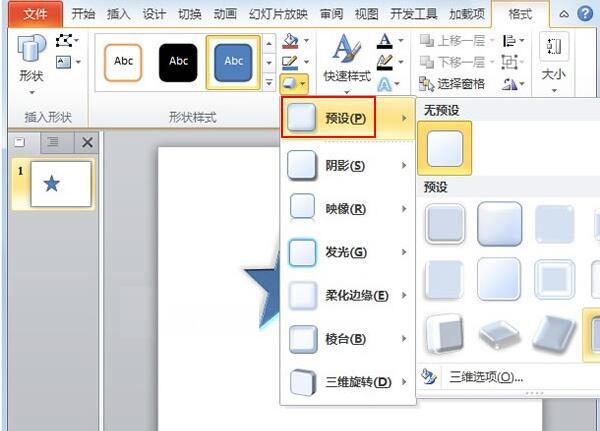The height and width of the screenshot is (431, 600).
Task: Open the 发光(G) glow submenu
Action: click(x=348, y=252)
